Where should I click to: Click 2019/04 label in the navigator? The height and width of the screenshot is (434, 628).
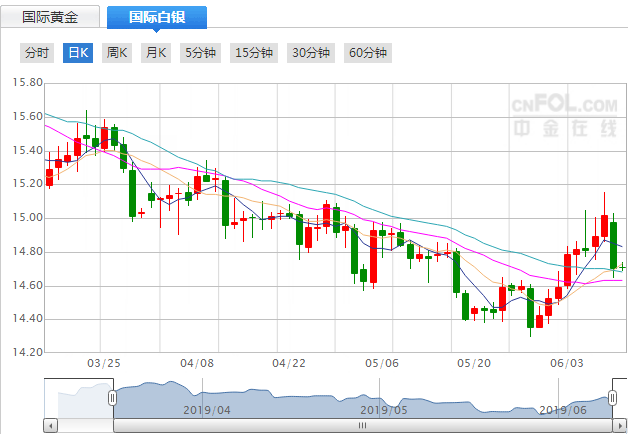point(207,410)
